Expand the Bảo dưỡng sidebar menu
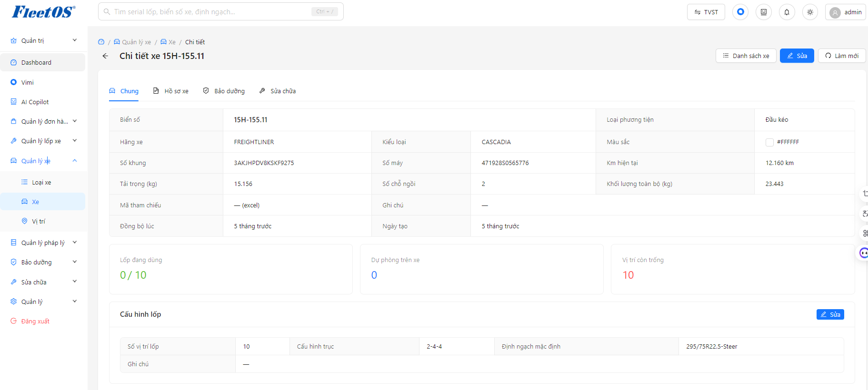This screenshot has width=868, height=390. click(x=43, y=262)
